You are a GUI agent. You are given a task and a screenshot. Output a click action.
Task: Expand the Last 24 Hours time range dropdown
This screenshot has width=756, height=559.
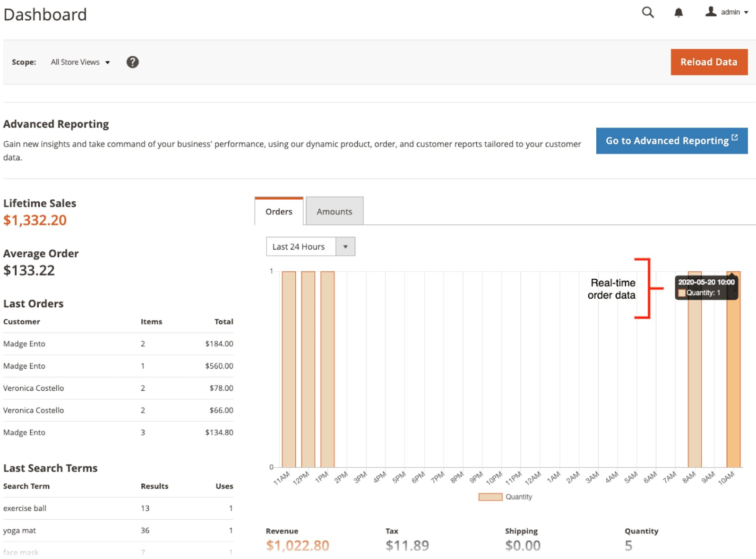(x=346, y=246)
